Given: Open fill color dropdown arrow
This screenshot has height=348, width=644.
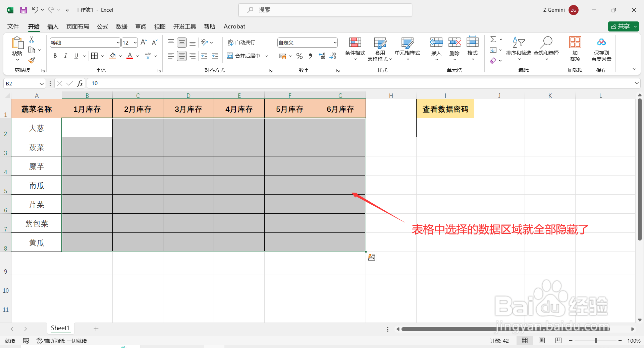Looking at the screenshot, I should point(121,56).
